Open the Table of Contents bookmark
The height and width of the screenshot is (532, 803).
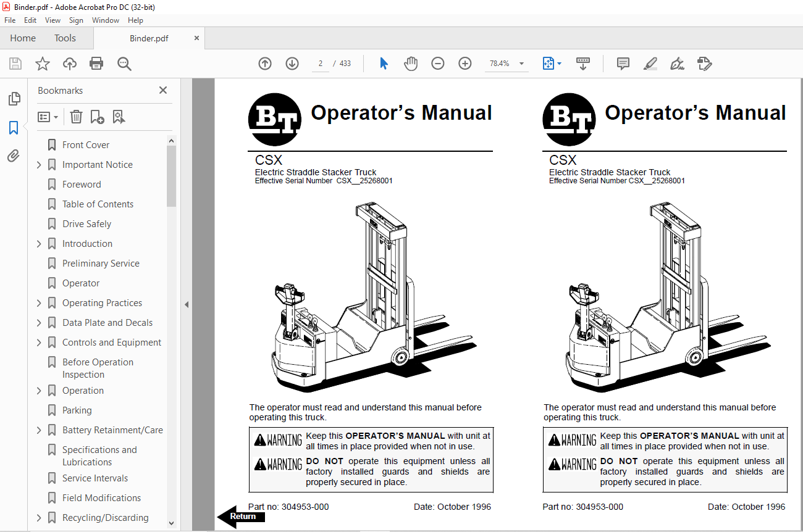tap(98, 204)
